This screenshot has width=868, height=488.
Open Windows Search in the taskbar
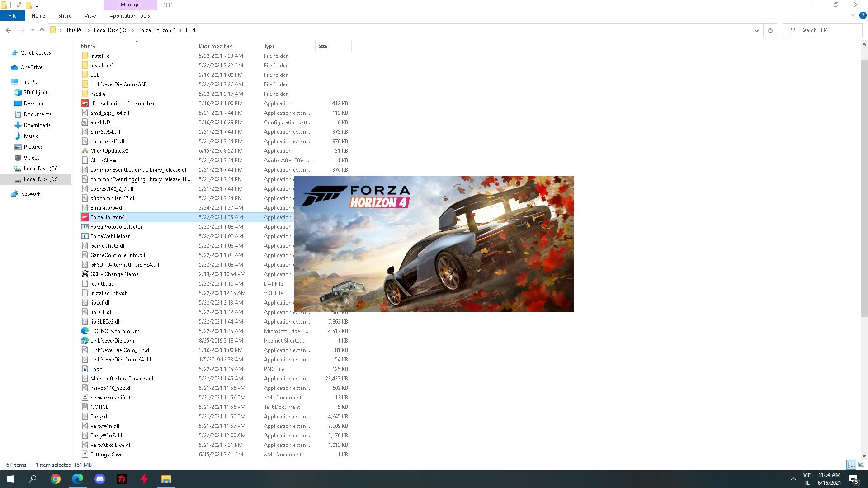point(32,479)
